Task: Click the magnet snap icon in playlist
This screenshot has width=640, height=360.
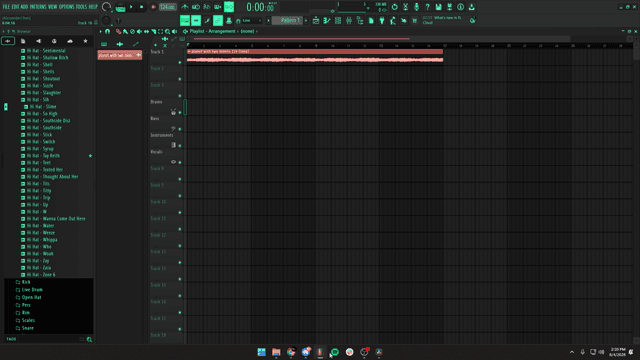Action: (x=108, y=31)
